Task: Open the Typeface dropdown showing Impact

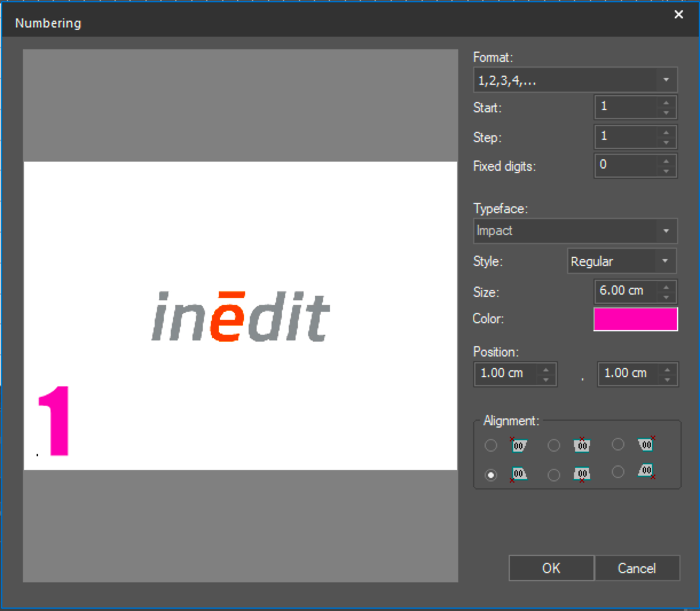Action: pos(575,231)
